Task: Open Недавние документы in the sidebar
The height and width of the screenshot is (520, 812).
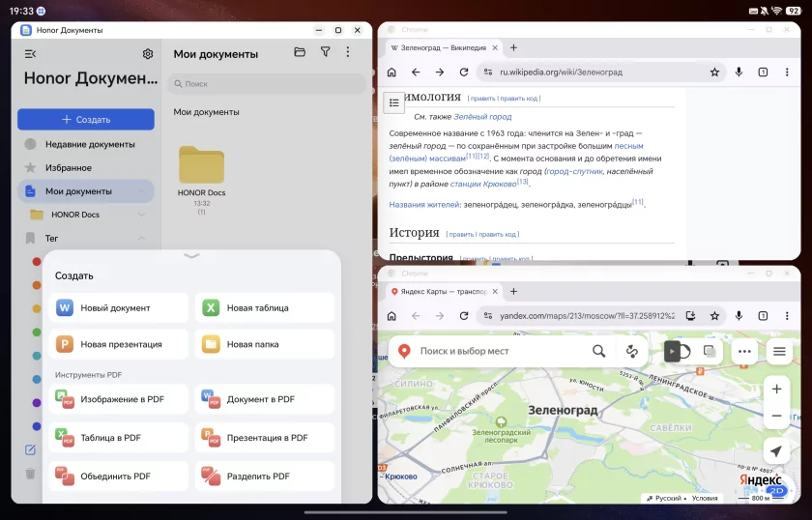Action: point(86,144)
